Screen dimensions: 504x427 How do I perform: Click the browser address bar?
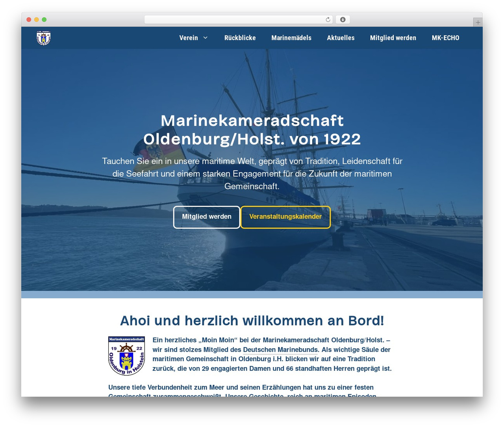tap(239, 20)
